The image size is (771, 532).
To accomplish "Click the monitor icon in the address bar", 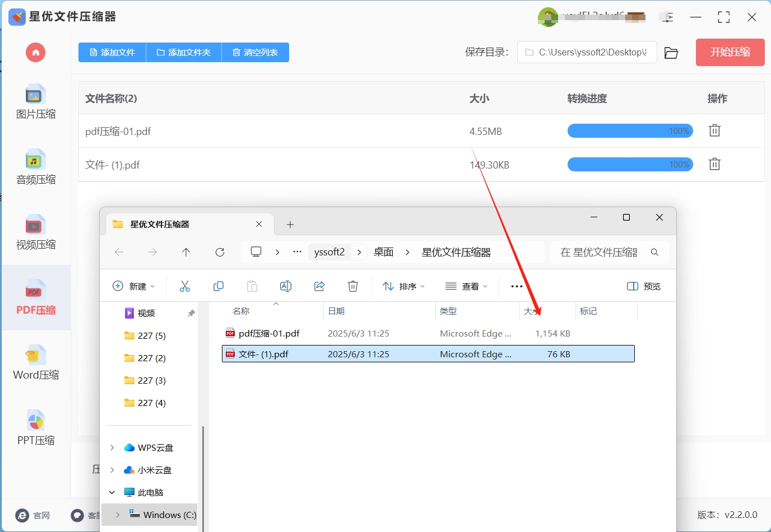I will coord(256,252).
